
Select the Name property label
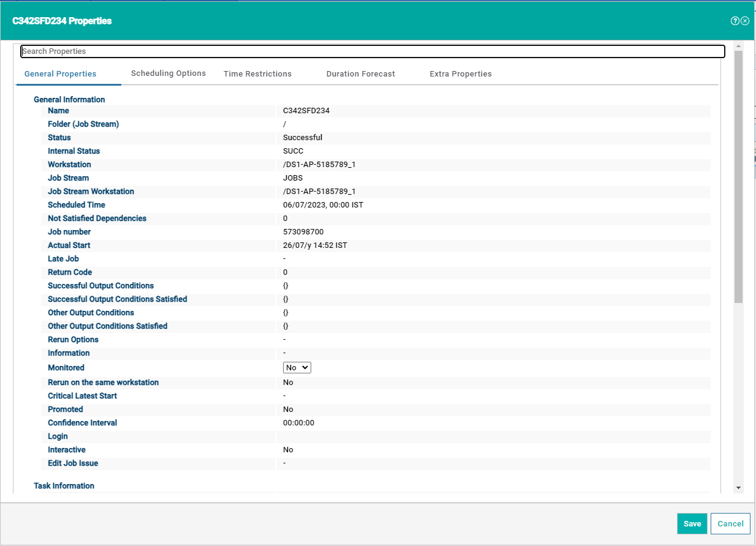(58, 110)
